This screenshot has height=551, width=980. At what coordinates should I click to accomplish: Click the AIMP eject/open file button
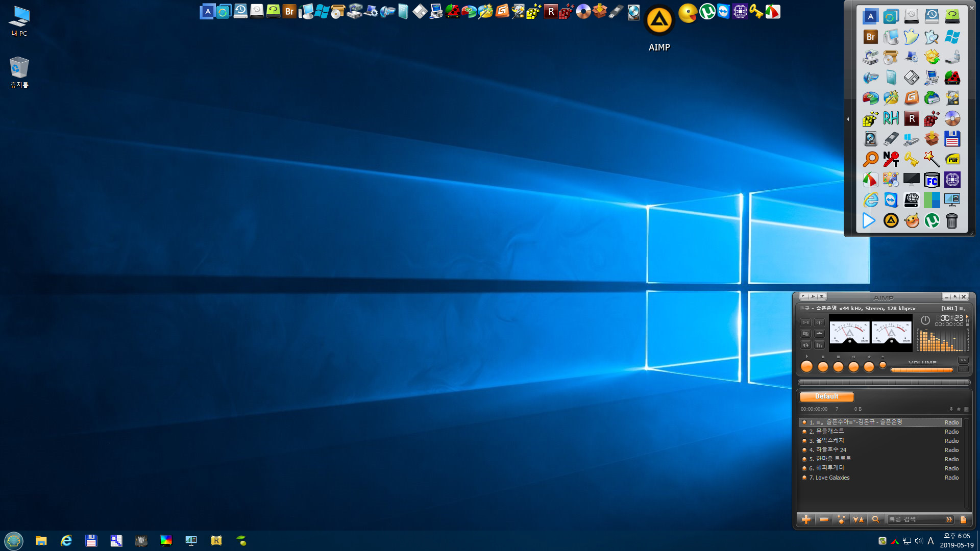[x=883, y=365]
